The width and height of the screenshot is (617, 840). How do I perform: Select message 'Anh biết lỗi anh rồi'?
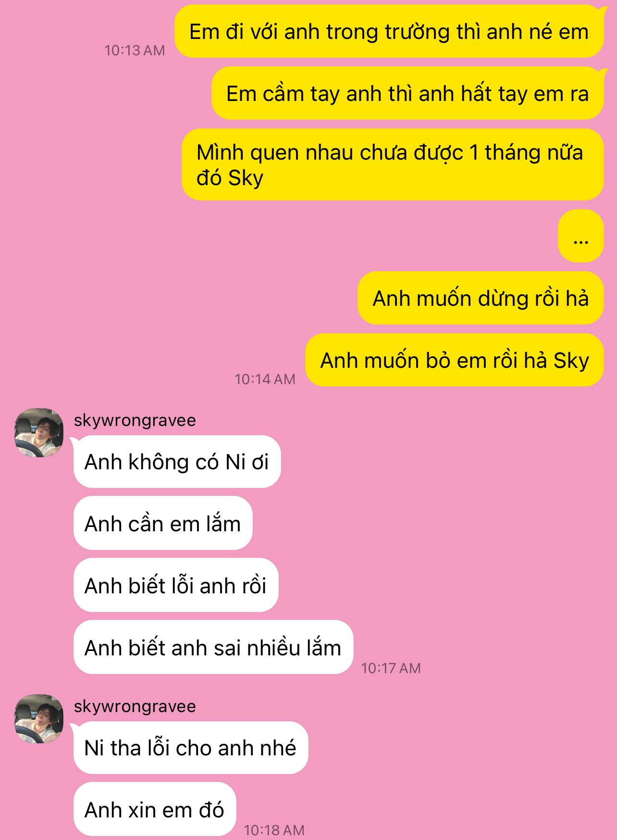[x=176, y=585]
